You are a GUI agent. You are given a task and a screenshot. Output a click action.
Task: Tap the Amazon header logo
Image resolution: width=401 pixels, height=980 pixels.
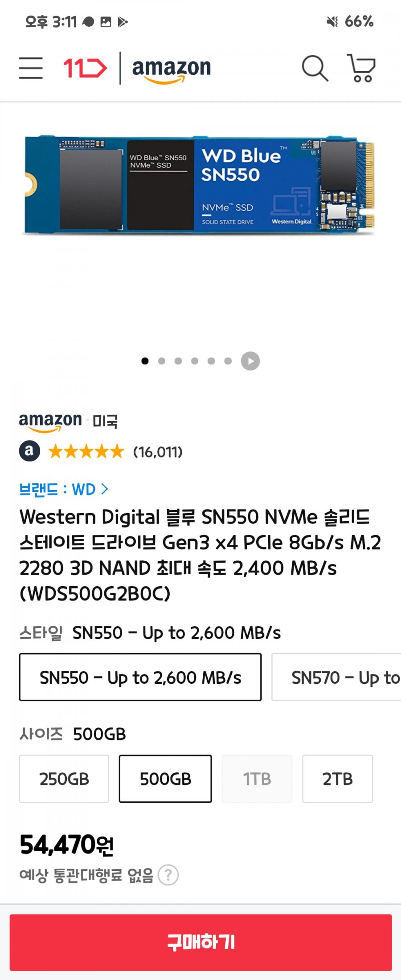click(x=172, y=70)
